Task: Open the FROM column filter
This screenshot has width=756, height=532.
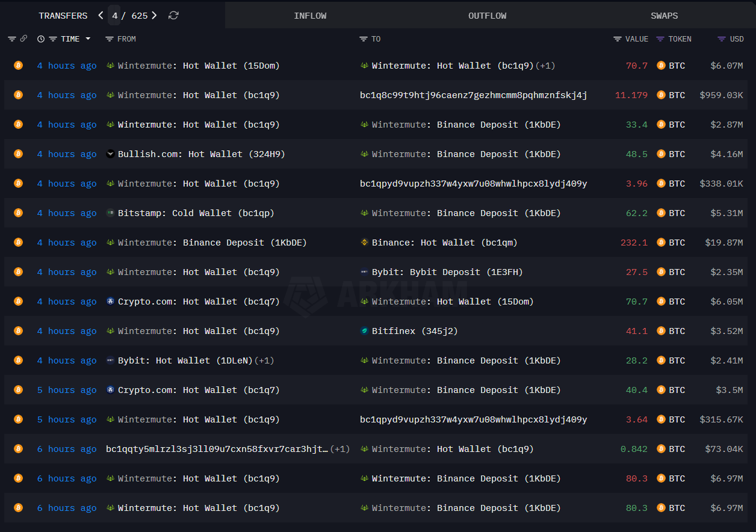Action: 109,39
